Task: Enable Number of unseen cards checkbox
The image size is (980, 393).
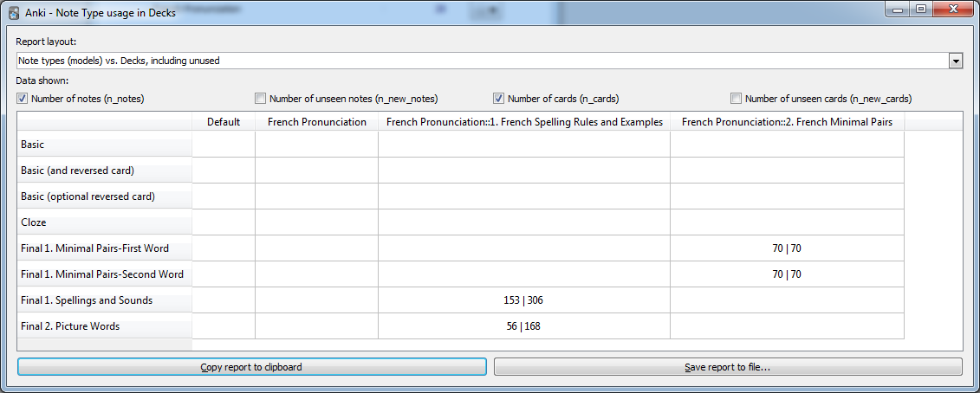Action: 737,99
